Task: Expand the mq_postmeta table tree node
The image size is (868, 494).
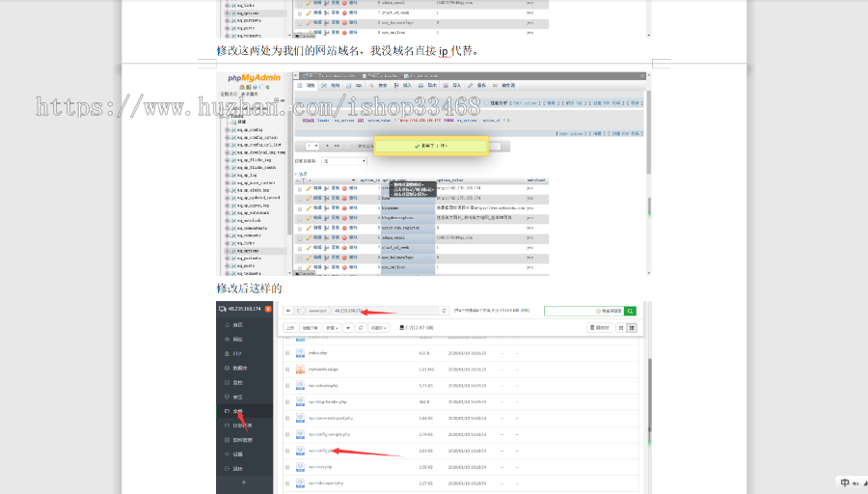Action: click(227, 258)
